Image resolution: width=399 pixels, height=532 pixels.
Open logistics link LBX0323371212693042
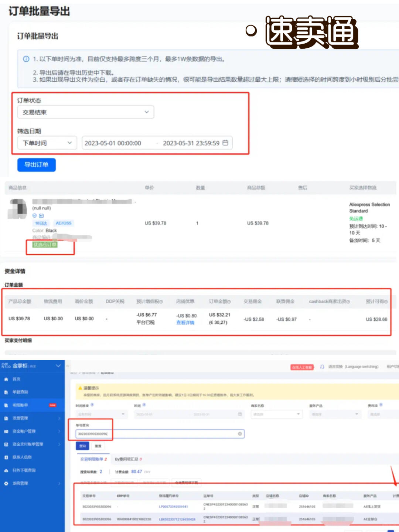(177, 519)
